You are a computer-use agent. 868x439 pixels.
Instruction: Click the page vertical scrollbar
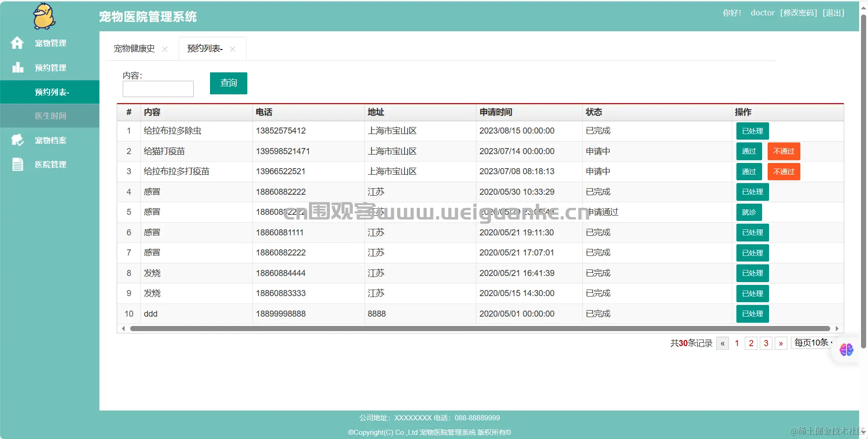click(x=863, y=181)
